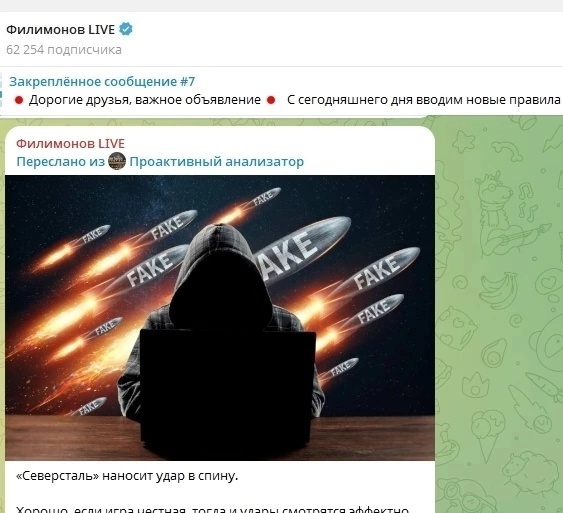Select the pinned text Дорогие друзья, важное объявление

coord(145,100)
